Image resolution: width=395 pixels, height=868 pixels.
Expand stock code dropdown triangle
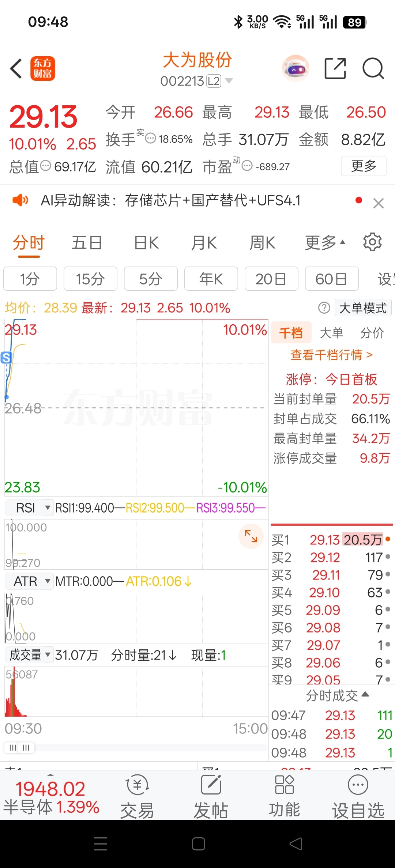229,81
